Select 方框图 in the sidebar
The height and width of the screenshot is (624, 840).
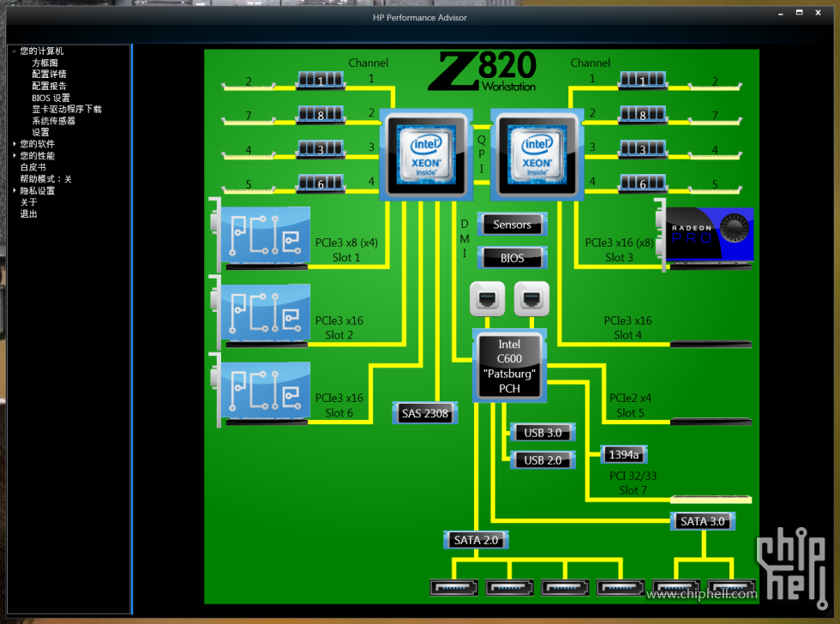click(x=45, y=63)
